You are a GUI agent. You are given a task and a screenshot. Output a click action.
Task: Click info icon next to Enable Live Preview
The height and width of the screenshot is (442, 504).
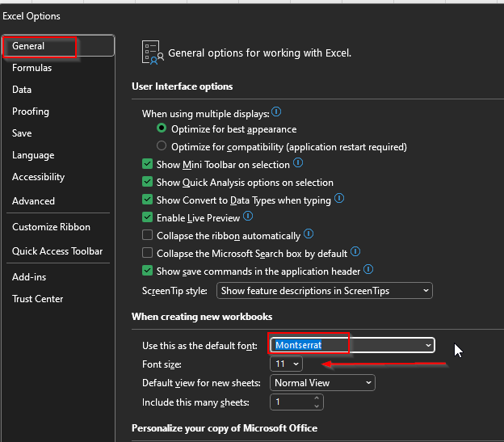coord(248,217)
